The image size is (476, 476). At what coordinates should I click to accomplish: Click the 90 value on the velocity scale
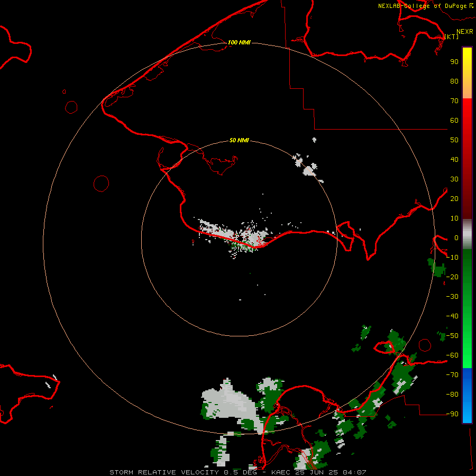(454, 62)
